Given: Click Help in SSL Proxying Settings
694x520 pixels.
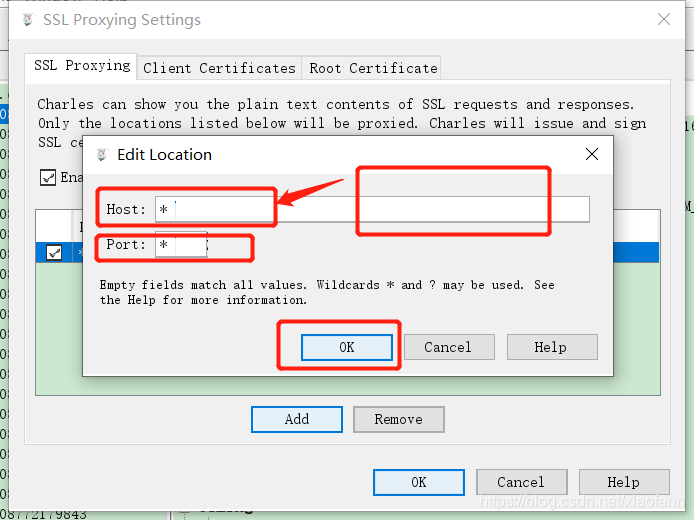Looking at the screenshot, I should [624, 482].
